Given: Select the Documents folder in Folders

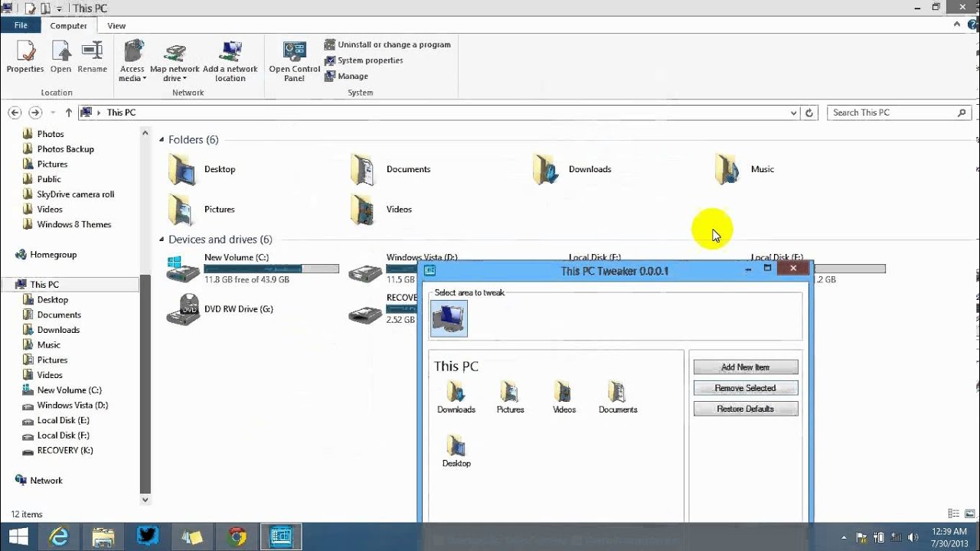Looking at the screenshot, I should (x=390, y=169).
